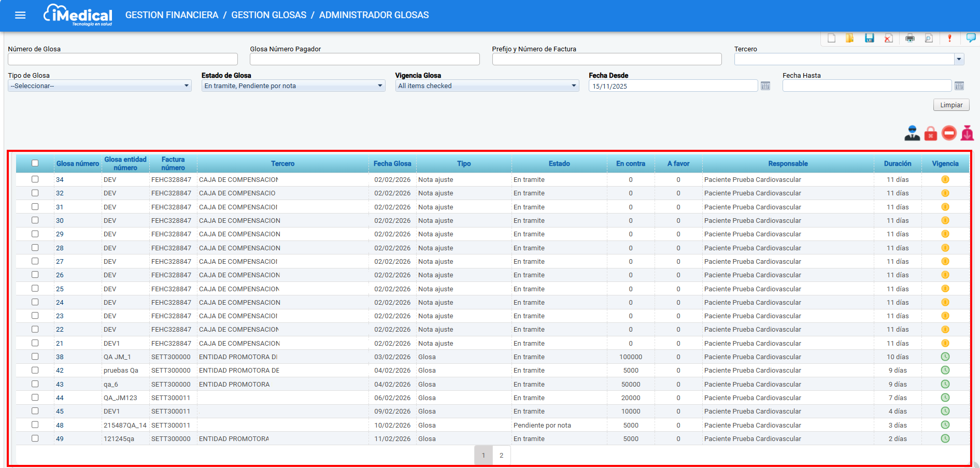Click the Número de Glosa input field
The height and width of the screenshot is (468, 980).
click(122, 60)
